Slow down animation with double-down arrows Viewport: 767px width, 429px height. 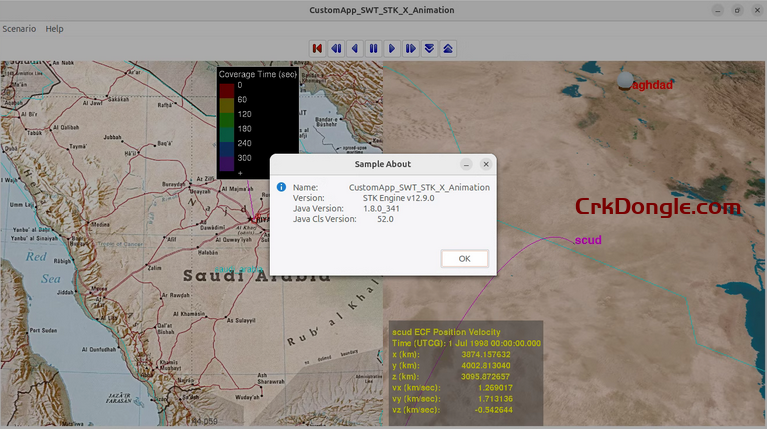tap(429, 47)
